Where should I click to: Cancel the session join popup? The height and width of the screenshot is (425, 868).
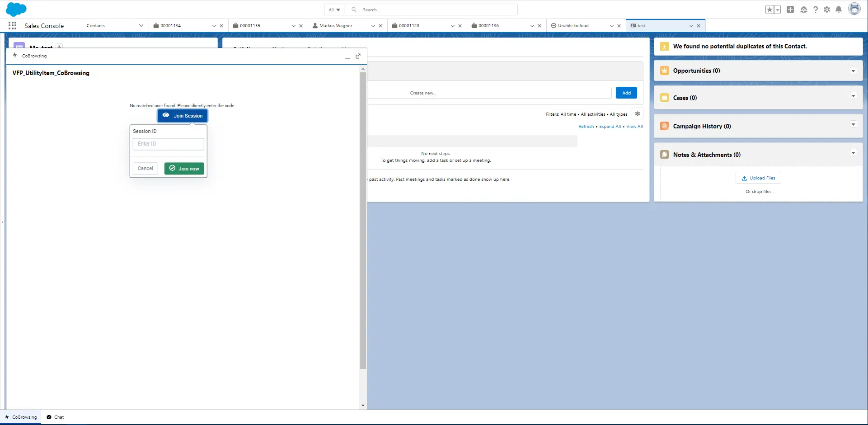coord(145,168)
